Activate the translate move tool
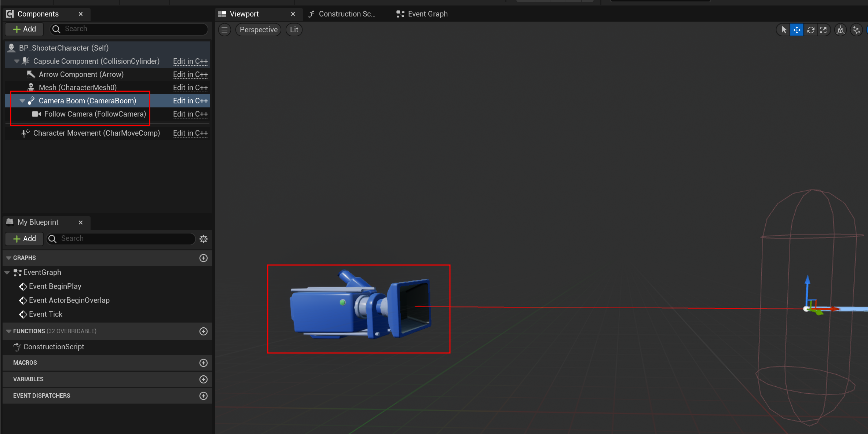This screenshot has height=434, width=868. coord(797,30)
